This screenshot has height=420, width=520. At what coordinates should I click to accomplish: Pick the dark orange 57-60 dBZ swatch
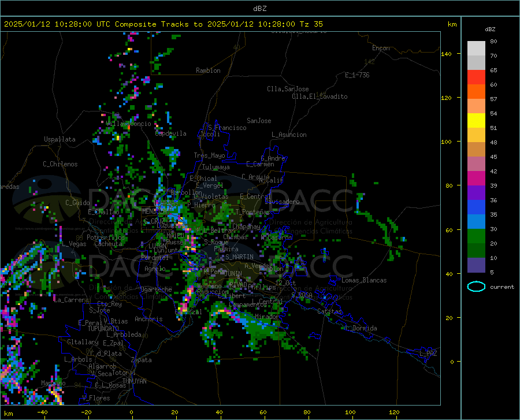click(476, 92)
